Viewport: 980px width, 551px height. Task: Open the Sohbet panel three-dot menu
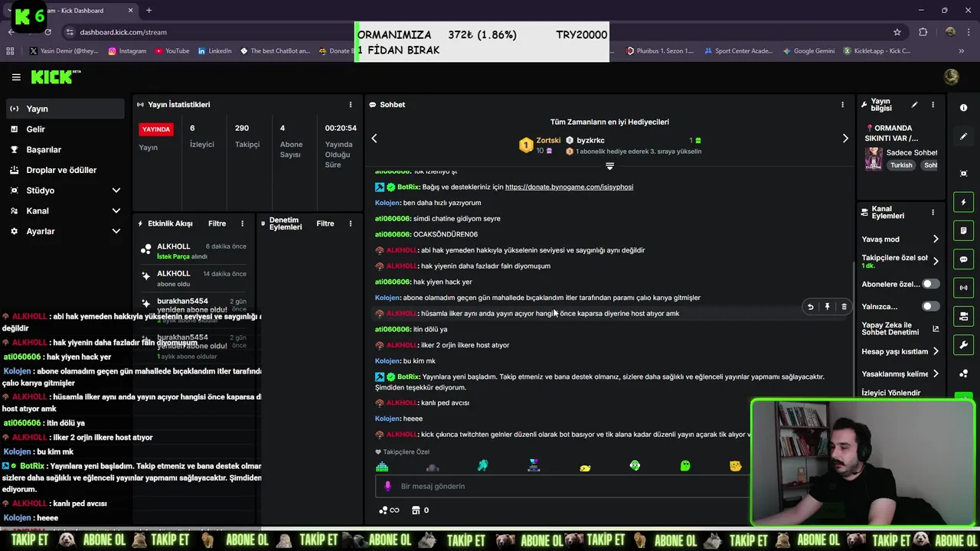pyautogui.click(x=843, y=105)
